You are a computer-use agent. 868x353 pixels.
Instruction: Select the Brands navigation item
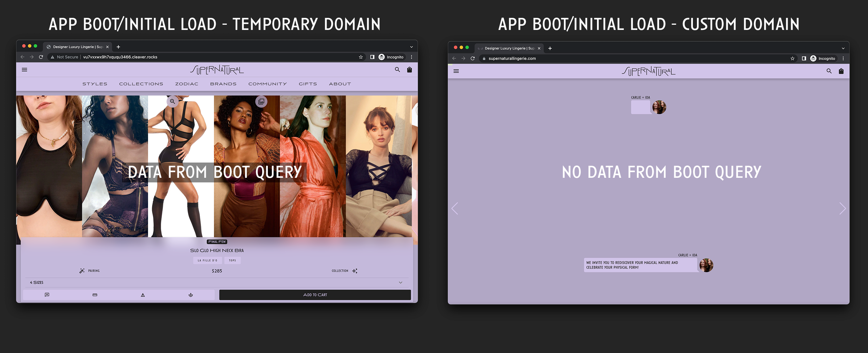[223, 84]
